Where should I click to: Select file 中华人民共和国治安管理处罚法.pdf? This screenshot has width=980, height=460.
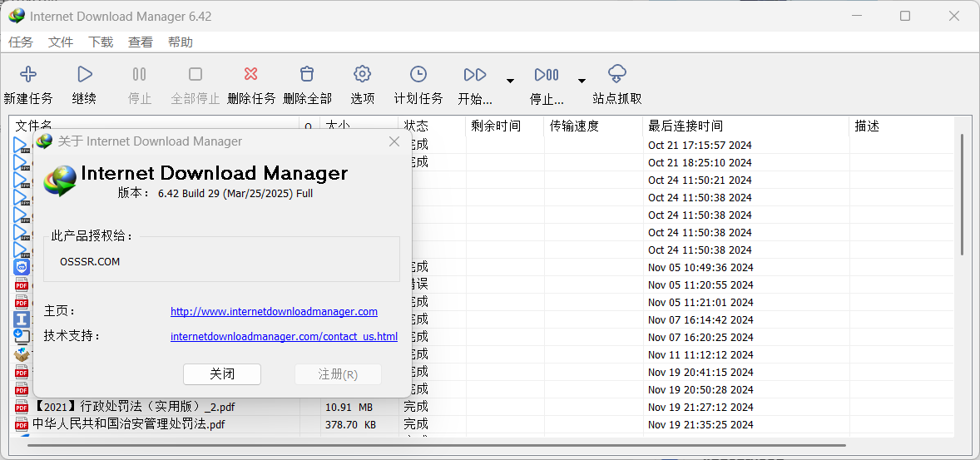point(128,425)
